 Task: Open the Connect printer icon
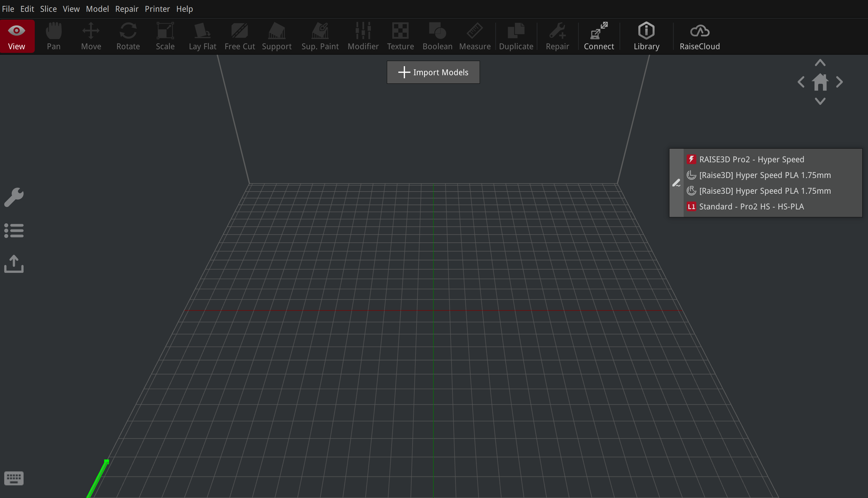click(x=599, y=36)
